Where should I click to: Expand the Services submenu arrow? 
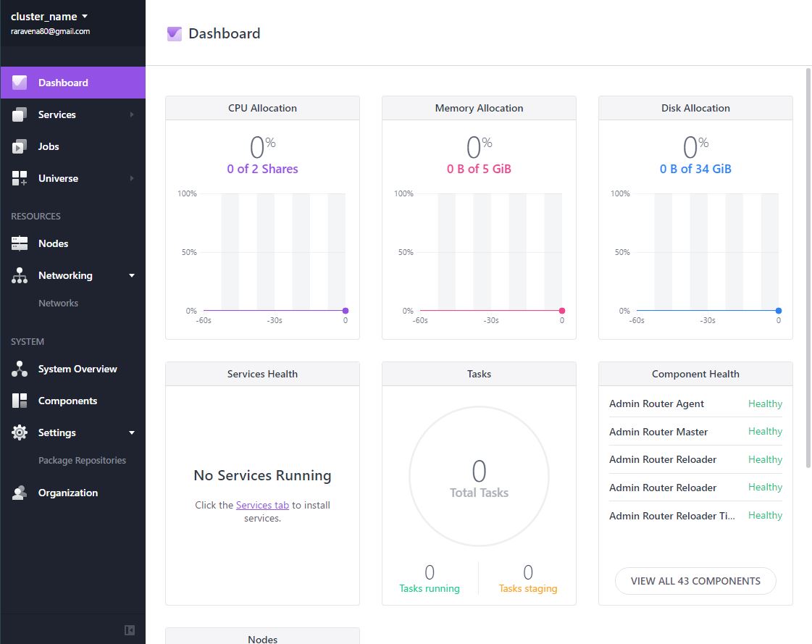tap(132, 114)
